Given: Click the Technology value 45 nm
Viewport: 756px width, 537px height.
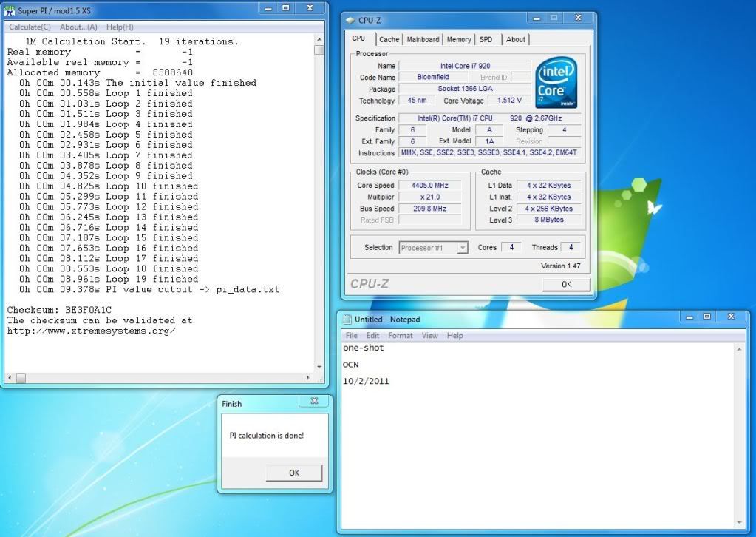Looking at the screenshot, I should point(417,101).
